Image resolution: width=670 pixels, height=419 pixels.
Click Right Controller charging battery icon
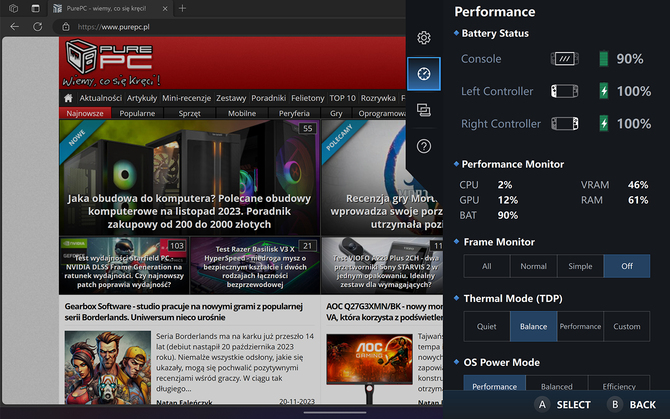pyautogui.click(x=603, y=124)
